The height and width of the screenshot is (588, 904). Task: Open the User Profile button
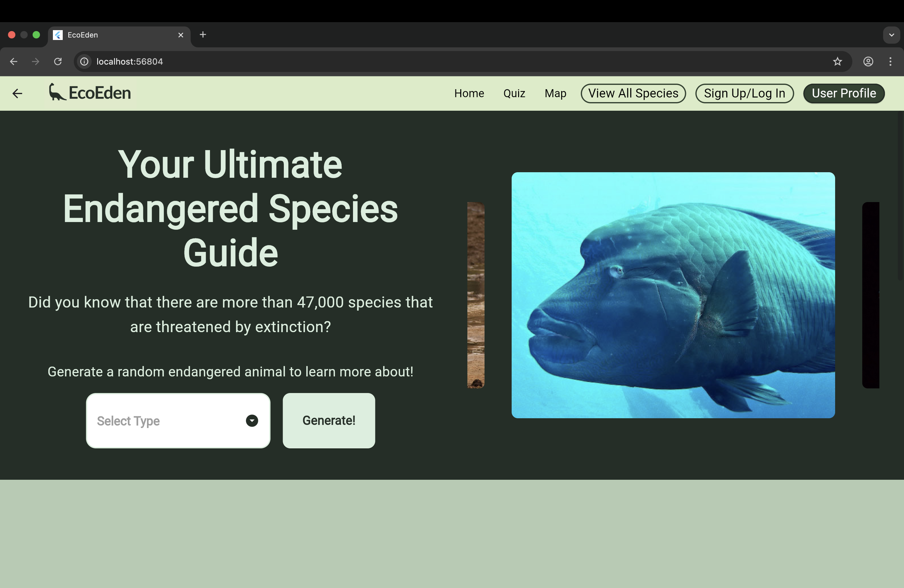(844, 93)
